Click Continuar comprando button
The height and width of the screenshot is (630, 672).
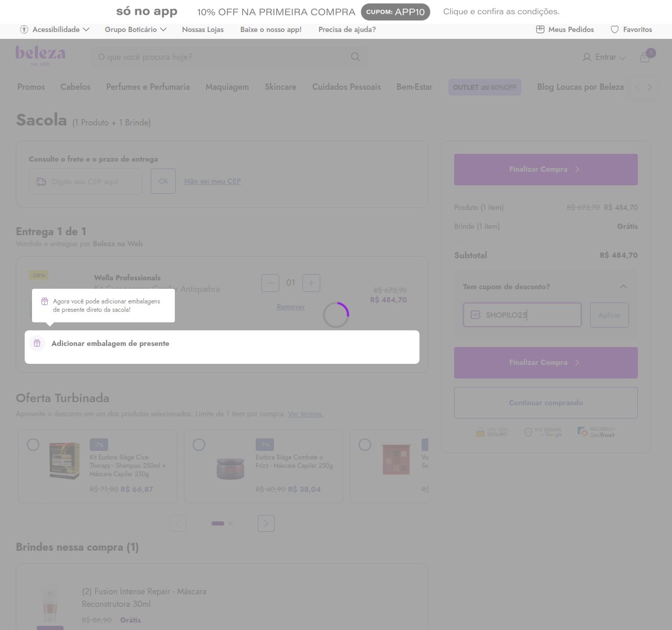click(x=546, y=403)
